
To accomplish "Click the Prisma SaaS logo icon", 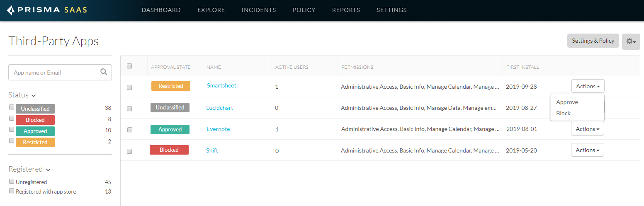I will [x=11, y=10].
